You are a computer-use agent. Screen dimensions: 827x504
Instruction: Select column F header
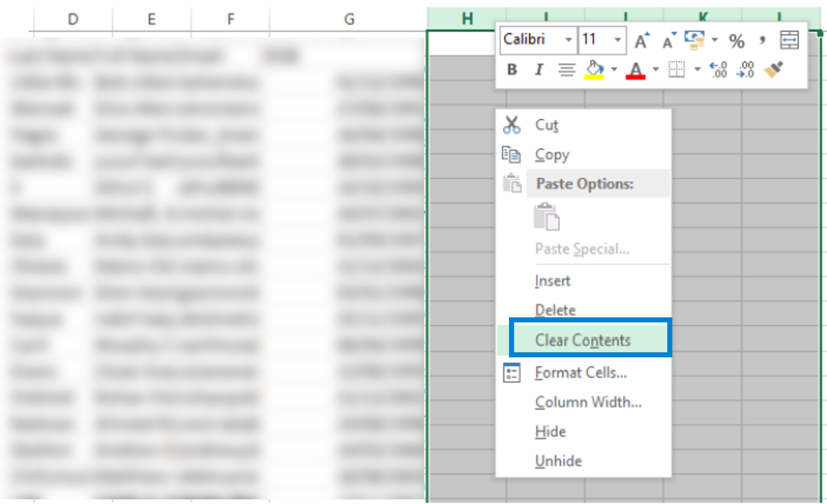click(x=230, y=19)
